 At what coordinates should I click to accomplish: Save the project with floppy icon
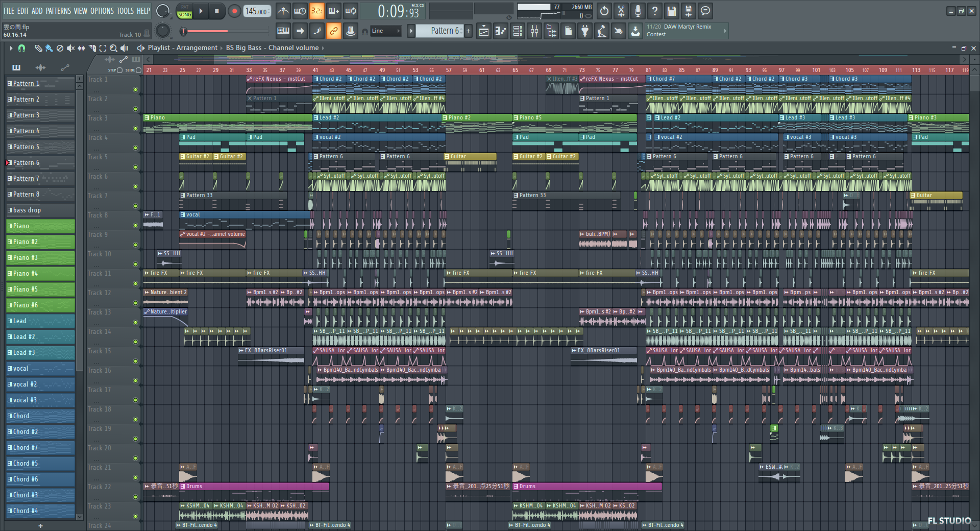click(x=672, y=11)
